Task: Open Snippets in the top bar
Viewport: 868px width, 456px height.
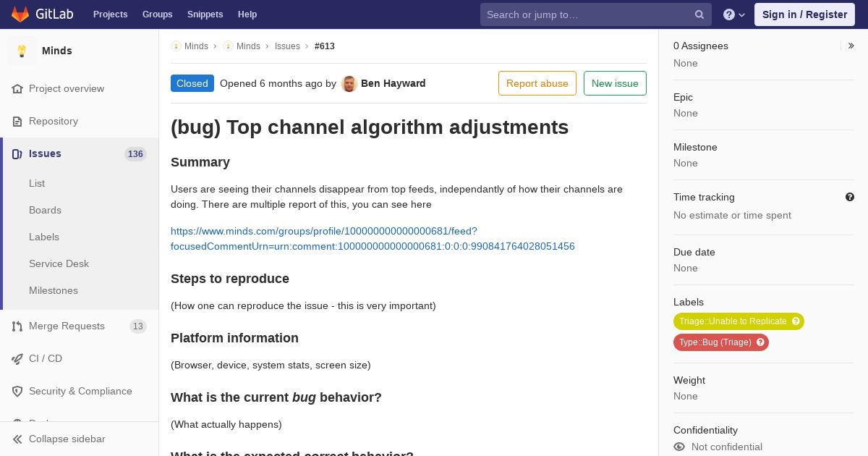Action: [205, 14]
